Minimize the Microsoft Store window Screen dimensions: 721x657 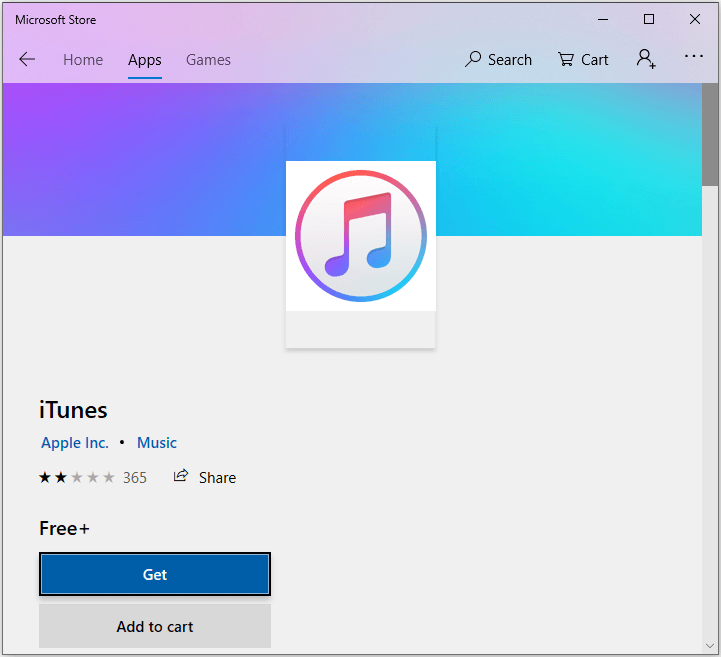pos(603,20)
